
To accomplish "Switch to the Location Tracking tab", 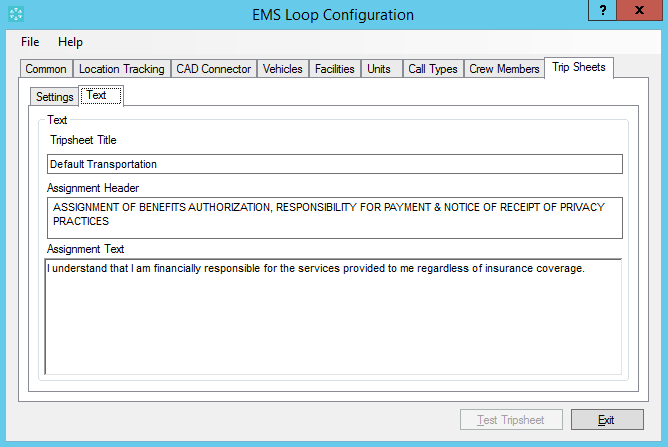I will pyautogui.click(x=121, y=69).
